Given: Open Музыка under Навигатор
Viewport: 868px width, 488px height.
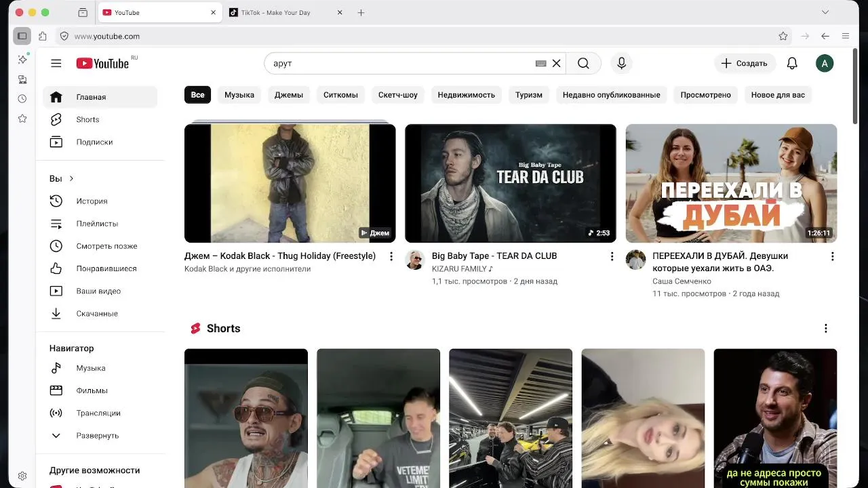Looking at the screenshot, I should tap(100, 367).
